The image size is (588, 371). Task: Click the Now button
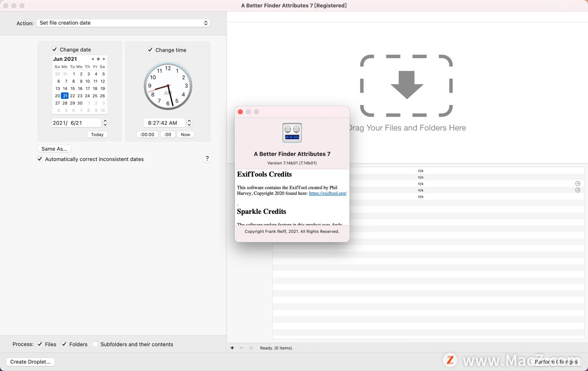point(186,134)
